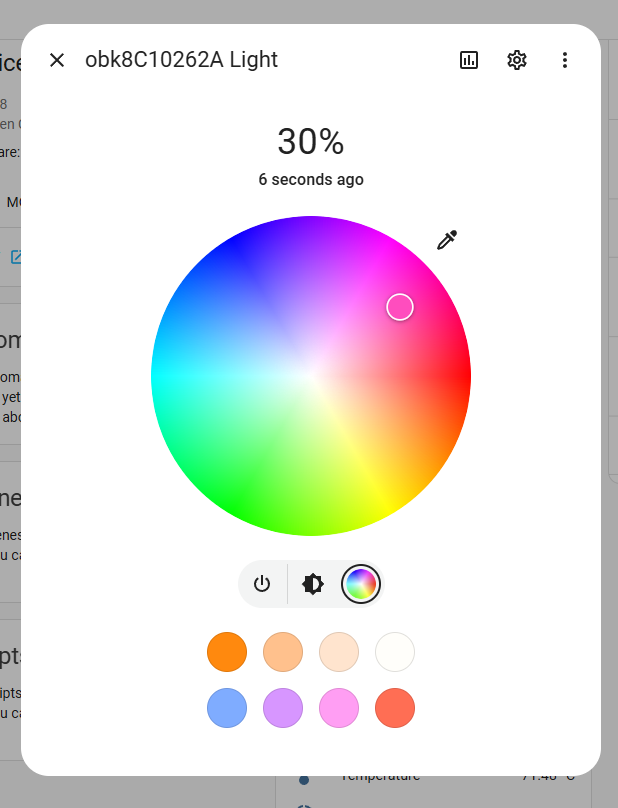Switch to the color wheel mode
This screenshot has height=808, width=618.
[361, 584]
